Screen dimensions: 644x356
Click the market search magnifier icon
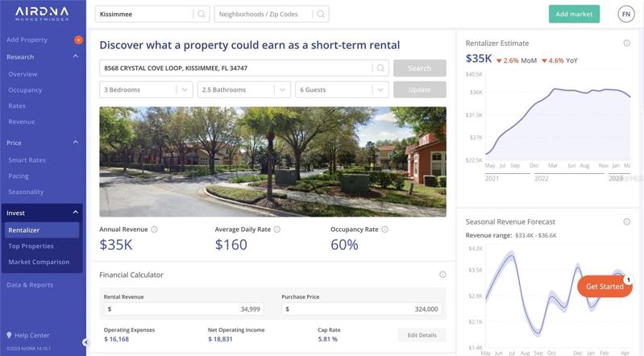[x=202, y=14]
